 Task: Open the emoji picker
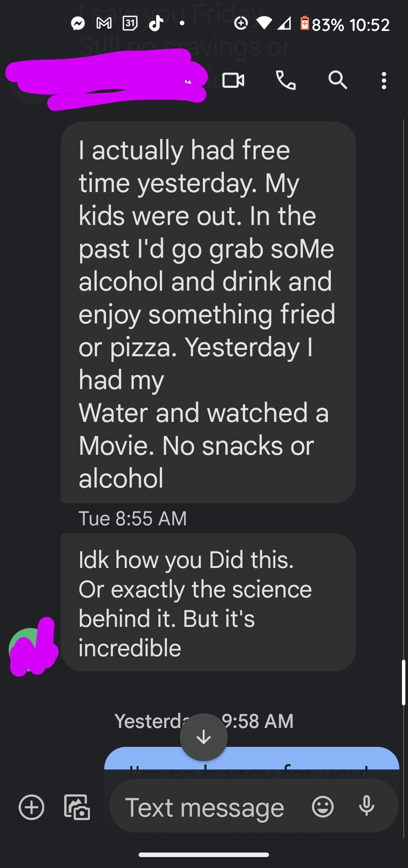click(x=323, y=807)
